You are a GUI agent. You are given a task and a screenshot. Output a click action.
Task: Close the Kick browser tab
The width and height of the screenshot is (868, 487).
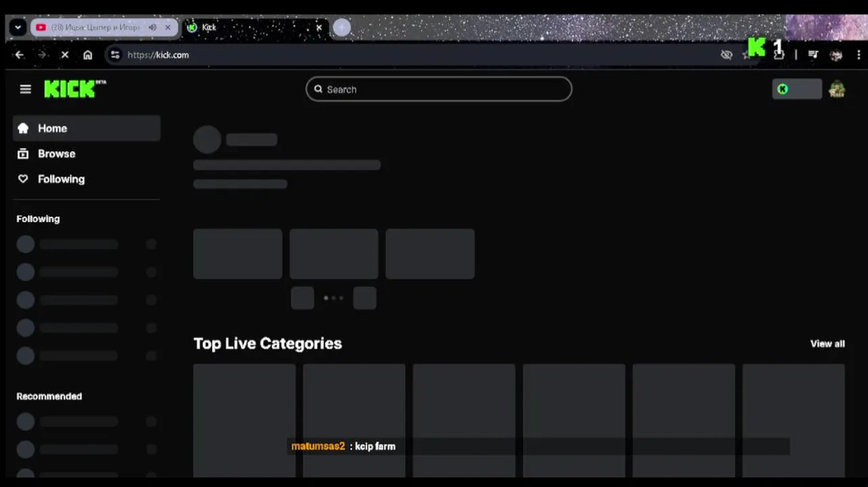click(x=319, y=28)
